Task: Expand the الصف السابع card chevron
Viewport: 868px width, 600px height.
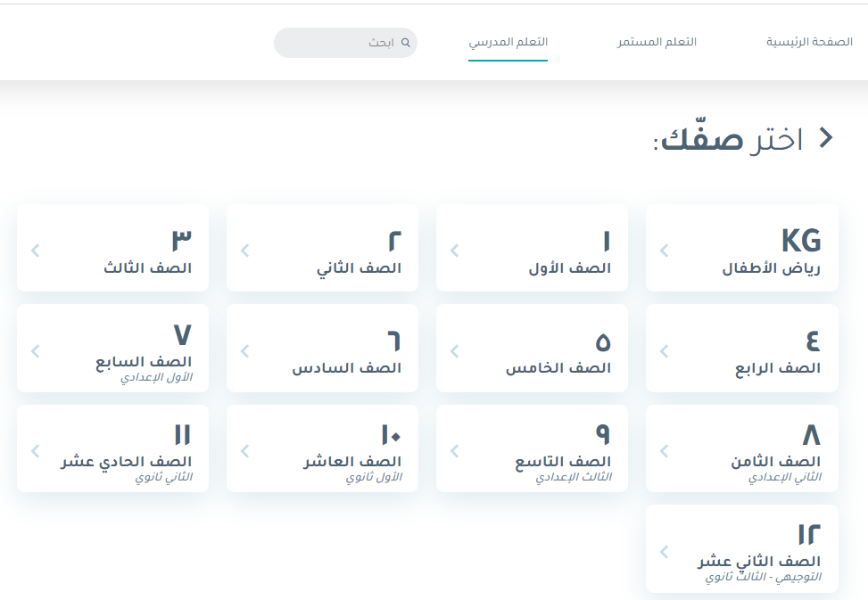Action: pyautogui.click(x=35, y=351)
